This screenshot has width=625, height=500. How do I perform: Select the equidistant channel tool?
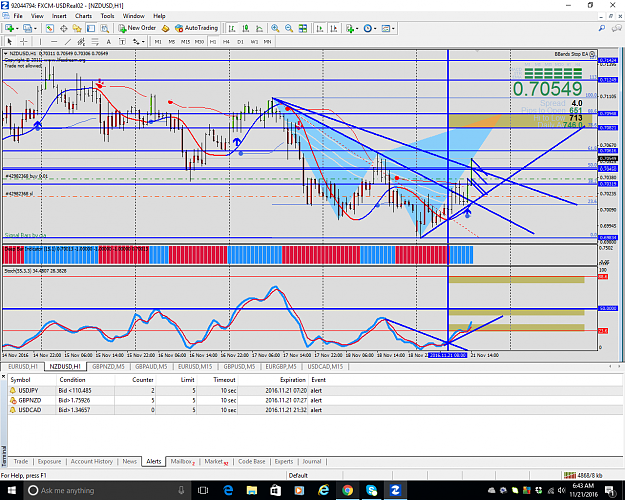click(81, 41)
